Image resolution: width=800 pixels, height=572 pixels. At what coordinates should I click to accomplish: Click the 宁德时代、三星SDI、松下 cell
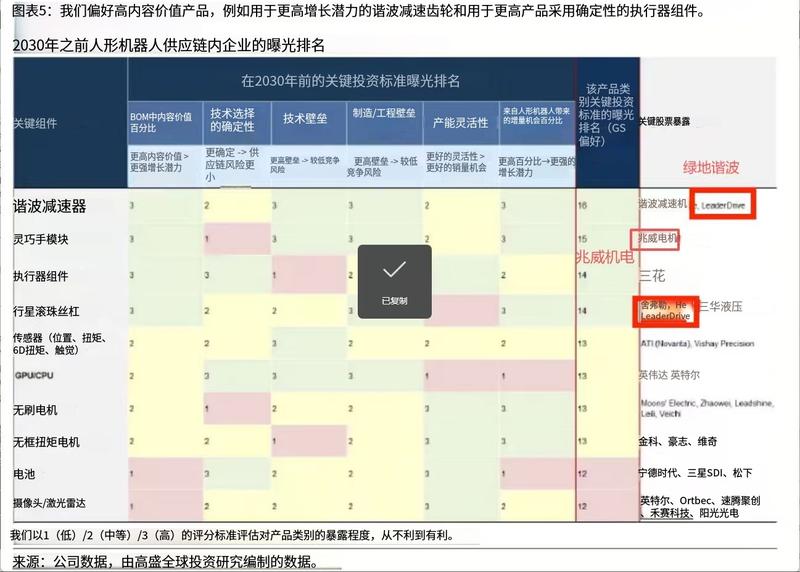[x=696, y=473]
